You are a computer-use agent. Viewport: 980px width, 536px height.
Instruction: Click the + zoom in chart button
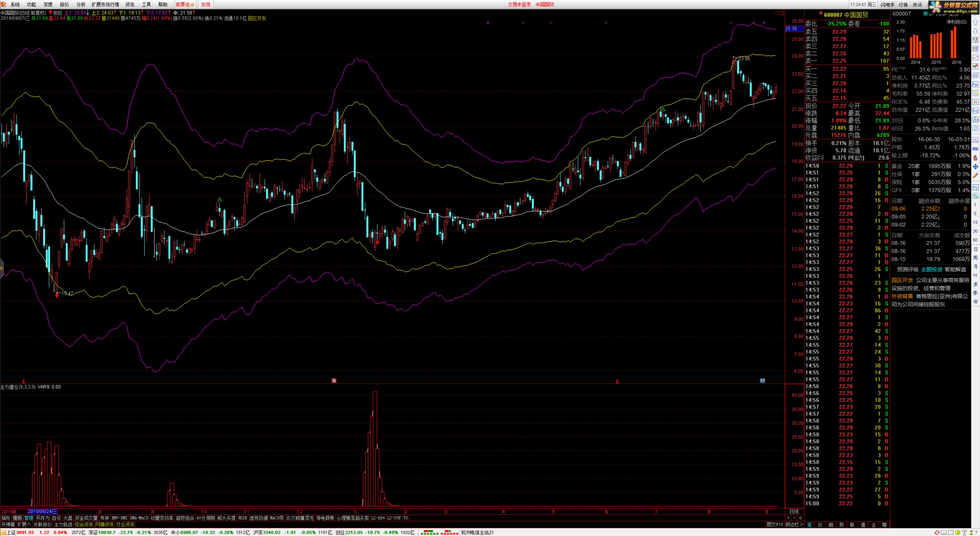(x=788, y=518)
